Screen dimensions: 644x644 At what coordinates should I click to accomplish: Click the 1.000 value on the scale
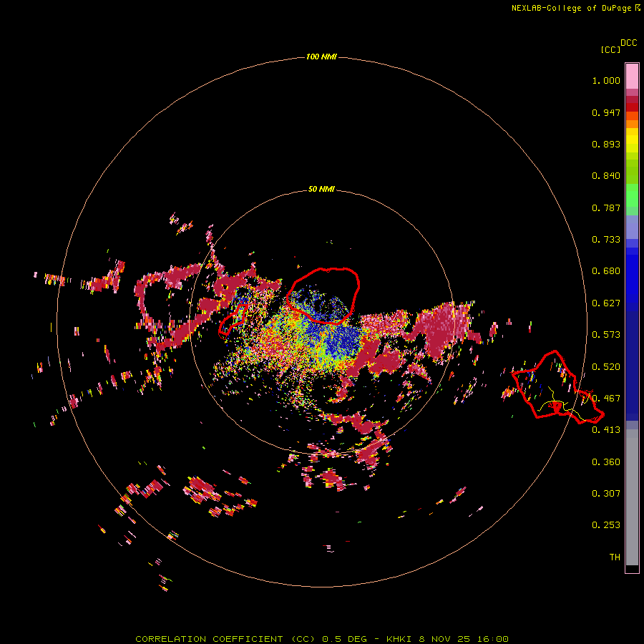(x=606, y=80)
